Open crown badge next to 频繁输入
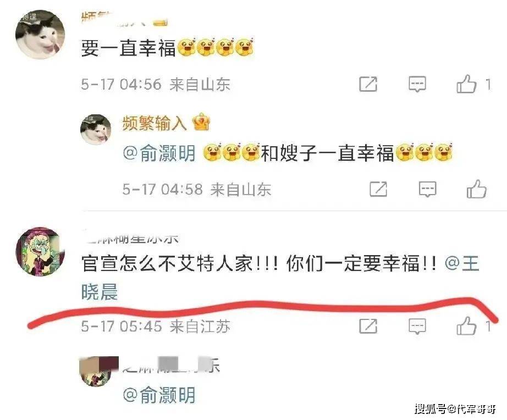The width and height of the screenshot is (507, 420). pos(201,122)
